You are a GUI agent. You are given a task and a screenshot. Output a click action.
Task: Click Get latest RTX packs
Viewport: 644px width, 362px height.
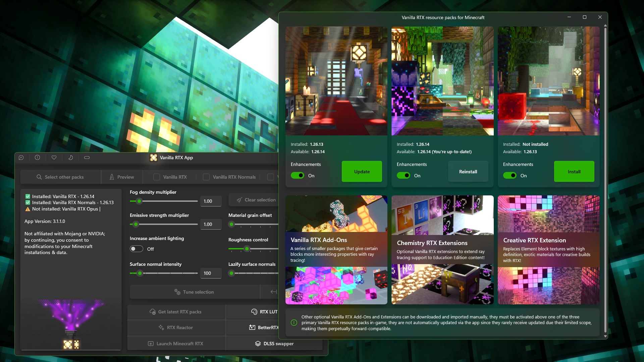click(x=176, y=312)
